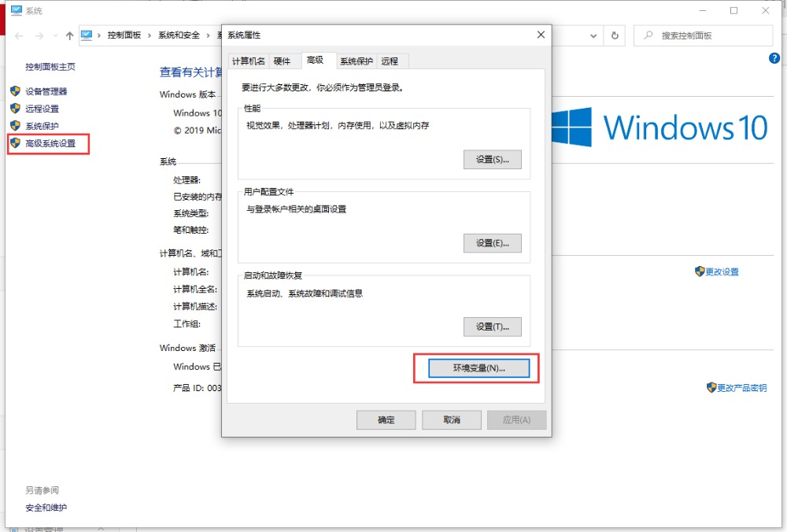Expand the address bar history dropdown
The width and height of the screenshot is (787, 532).
[x=592, y=35]
